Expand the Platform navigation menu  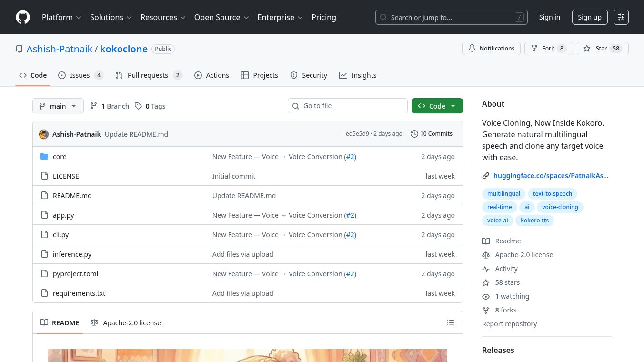tap(61, 17)
